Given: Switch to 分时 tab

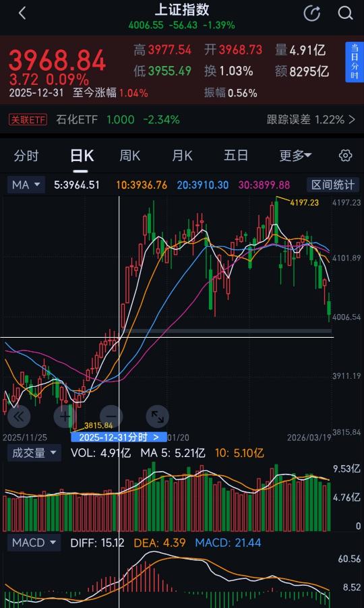Looking at the screenshot, I should click(x=26, y=156).
